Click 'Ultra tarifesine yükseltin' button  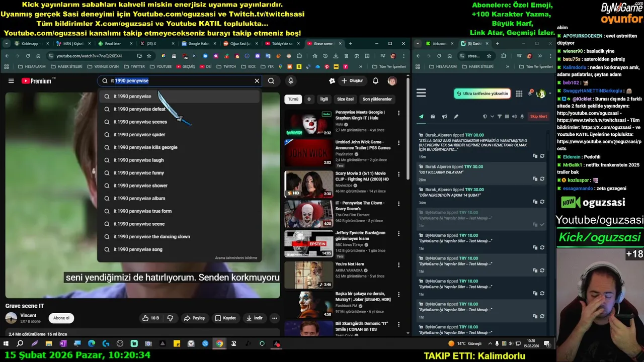[x=482, y=94]
